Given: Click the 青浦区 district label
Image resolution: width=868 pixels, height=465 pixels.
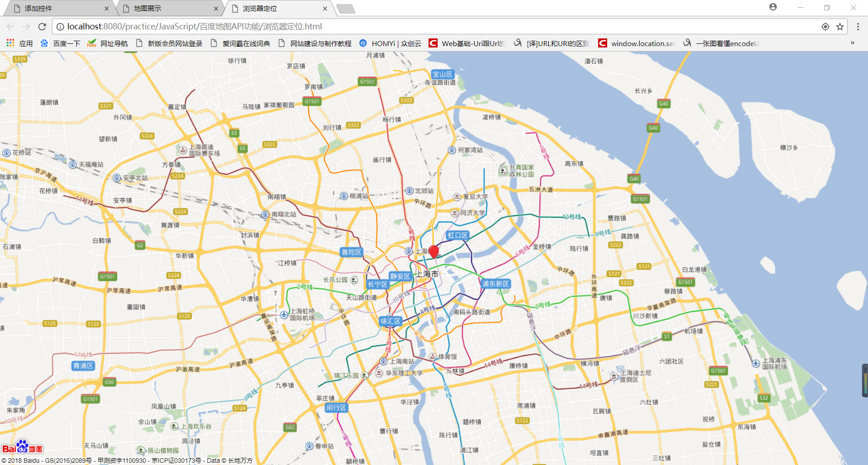Looking at the screenshot, I should click(x=84, y=366).
